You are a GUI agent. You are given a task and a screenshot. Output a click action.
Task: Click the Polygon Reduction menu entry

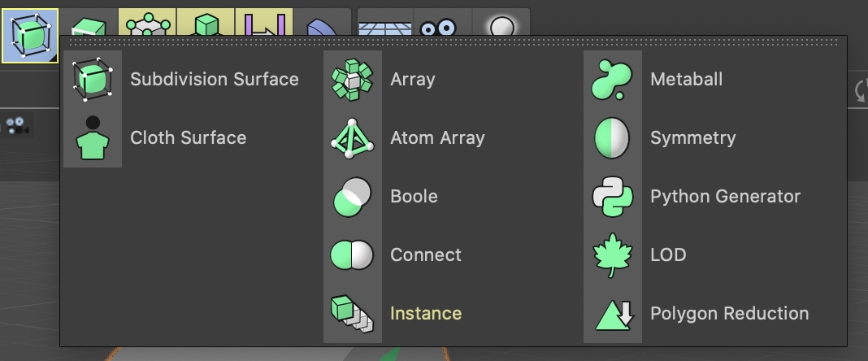click(x=729, y=314)
